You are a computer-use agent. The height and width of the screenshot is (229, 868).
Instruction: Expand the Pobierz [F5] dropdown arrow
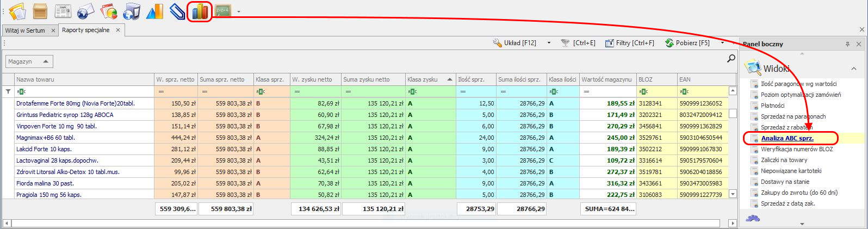(x=722, y=43)
